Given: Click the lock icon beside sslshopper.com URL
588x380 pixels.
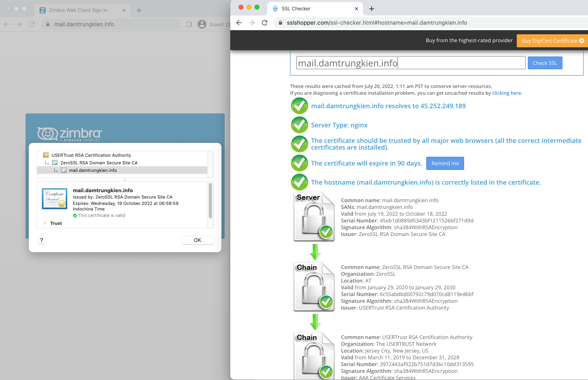Looking at the screenshot, I should click(x=280, y=23).
